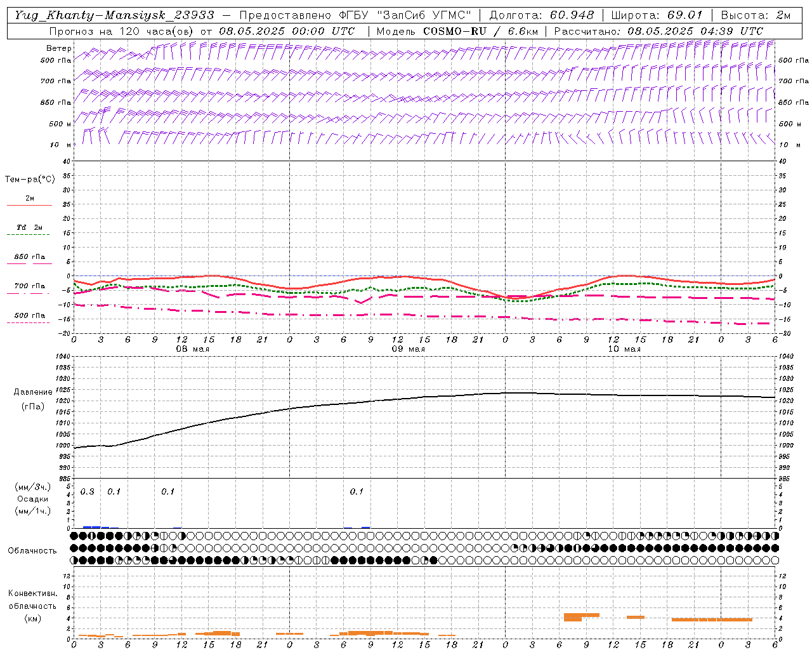812x650 pixels.
Task: Select the Долгота: 60.948 value
Action: (x=541, y=15)
